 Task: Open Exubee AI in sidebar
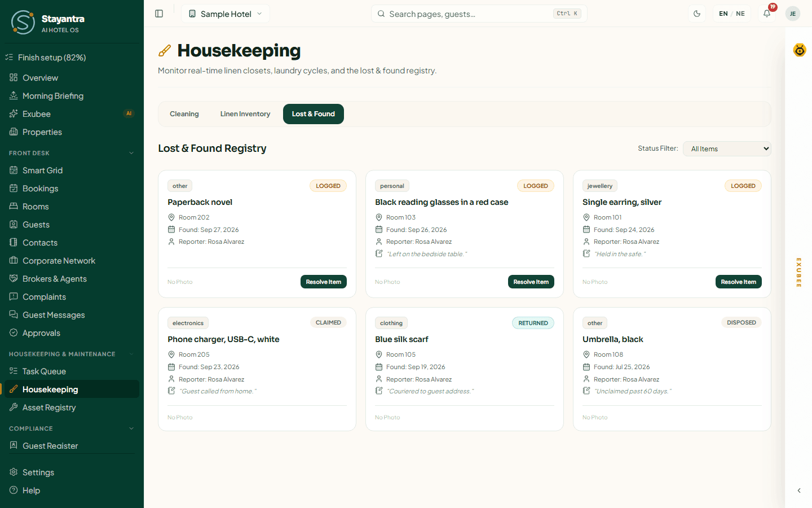click(x=72, y=114)
